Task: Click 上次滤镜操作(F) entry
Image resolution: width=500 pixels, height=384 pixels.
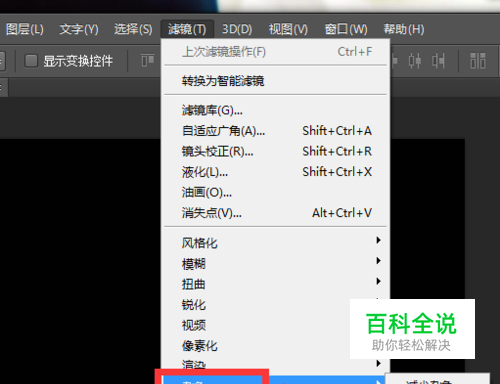Action: (x=275, y=52)
